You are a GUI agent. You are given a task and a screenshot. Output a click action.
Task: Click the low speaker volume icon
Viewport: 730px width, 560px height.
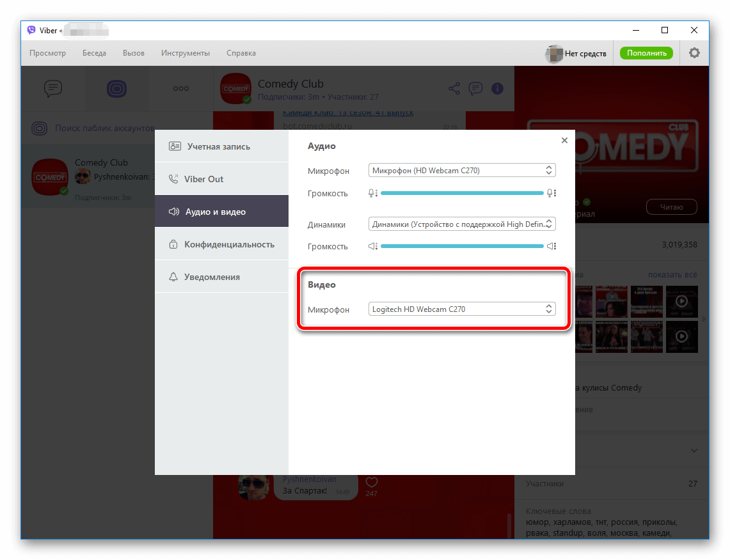tap(372, 246)
